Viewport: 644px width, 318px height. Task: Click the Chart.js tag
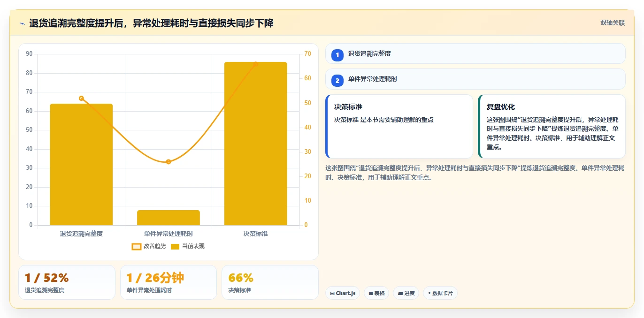coord(343,293)
